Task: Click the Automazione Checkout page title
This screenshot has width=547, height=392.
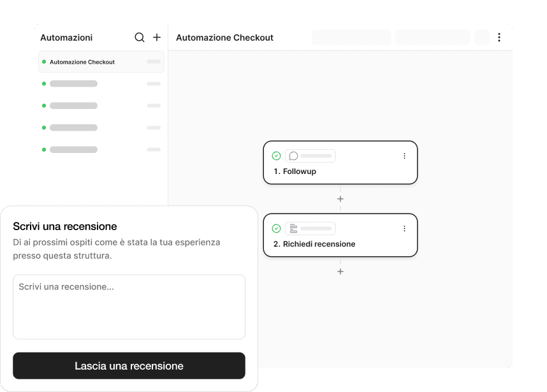Action: (224, 38)
